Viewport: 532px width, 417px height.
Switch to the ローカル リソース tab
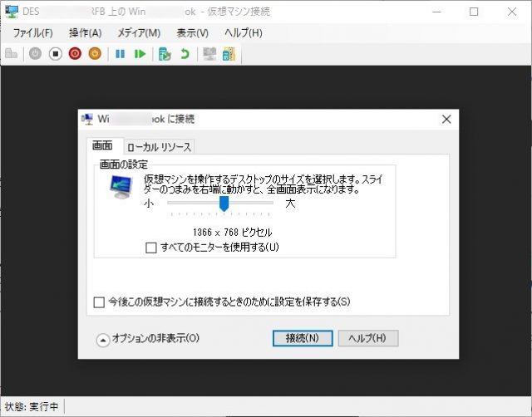tap(159, 147)
